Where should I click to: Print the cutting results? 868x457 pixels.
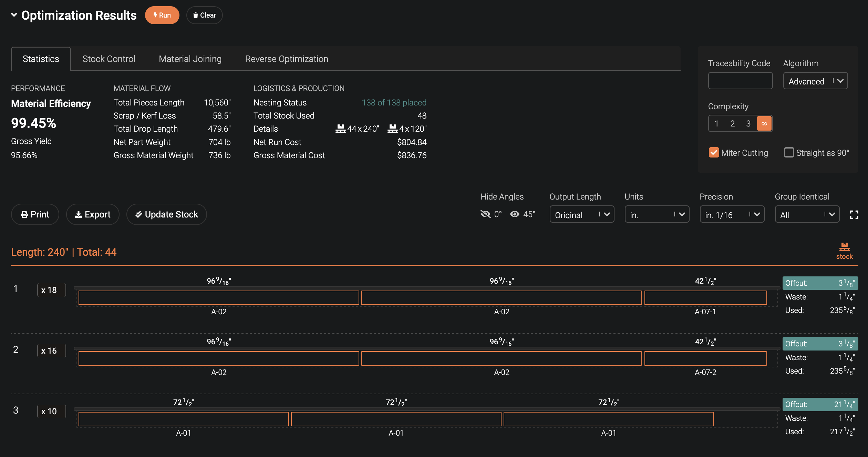point(35,214)
